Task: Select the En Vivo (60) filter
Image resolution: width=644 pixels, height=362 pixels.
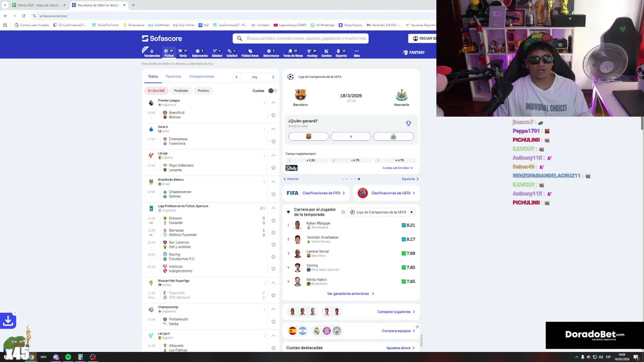Action: [x=156, y=90]
